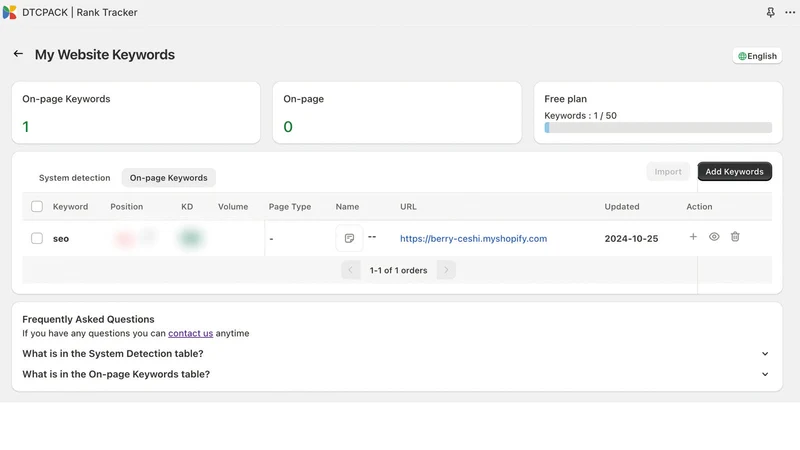The image size is (800, 450).
Task: Click the KD column header
Action: (x=187, y=207)
